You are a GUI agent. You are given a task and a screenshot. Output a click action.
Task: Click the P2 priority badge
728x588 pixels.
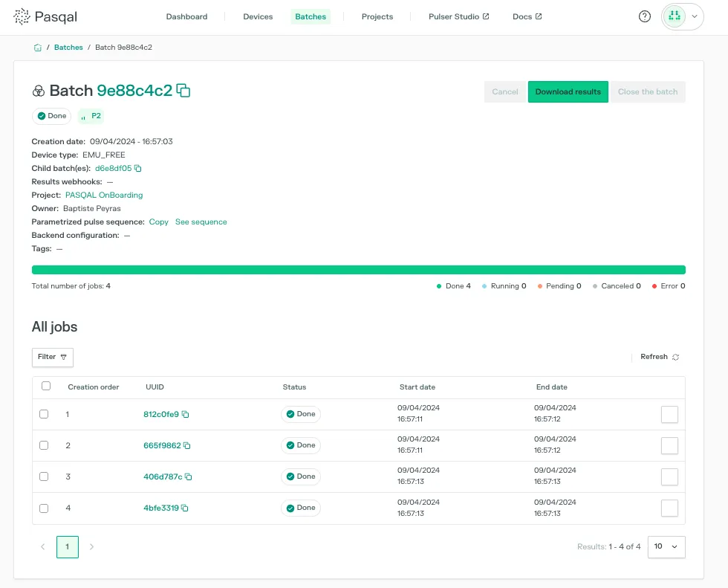(x=91, y=116)
